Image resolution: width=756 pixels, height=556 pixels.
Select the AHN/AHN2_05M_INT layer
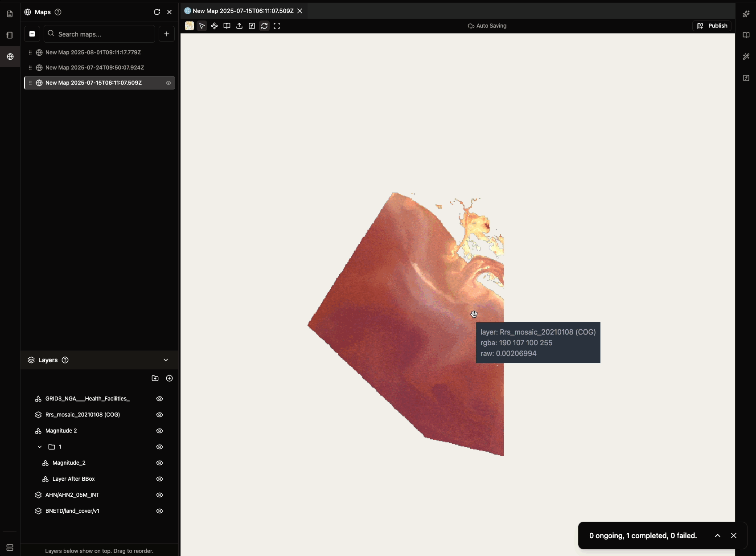(72, 495)
